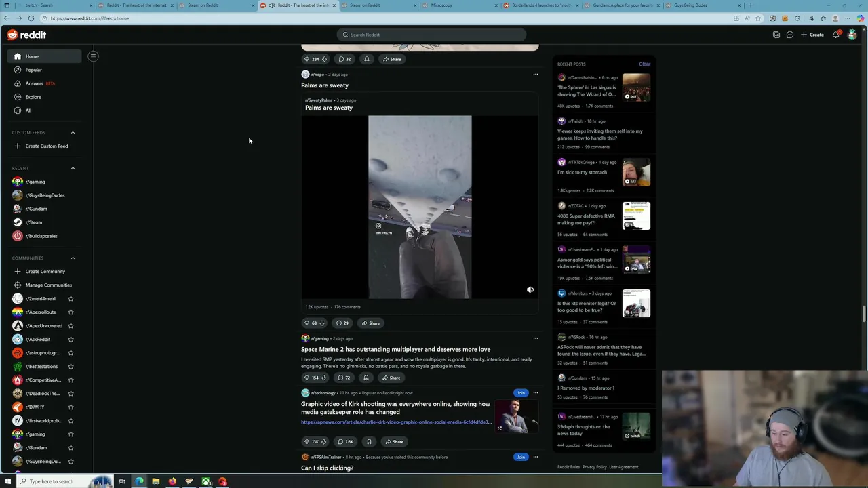Give award to the 284-vote post
The width and height of the screenshot is (868, 488).
(367, 59)
